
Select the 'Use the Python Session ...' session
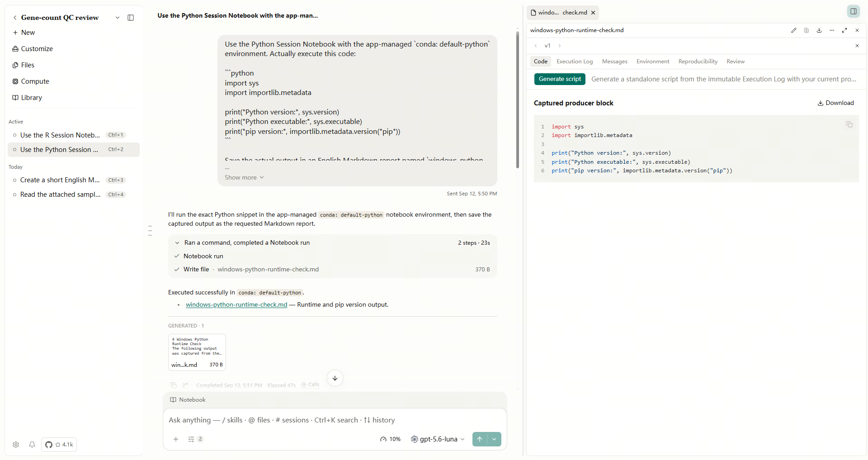[x=74, y=150]
